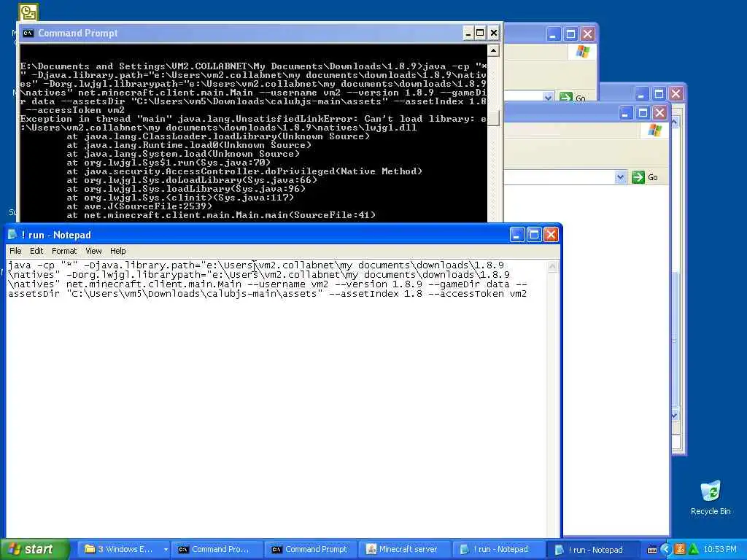Open the View menu in Notepad
The width and height of the screenshot is (747, 560).
(x=93, y=251)
